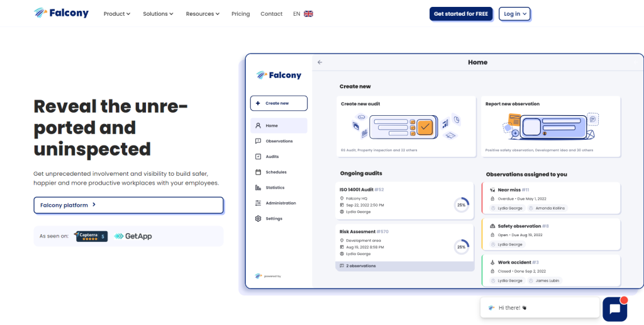Click the Lydia George chip on Safety observation
The height and width of the screenshot is (325, 644).
click(508, 244)
